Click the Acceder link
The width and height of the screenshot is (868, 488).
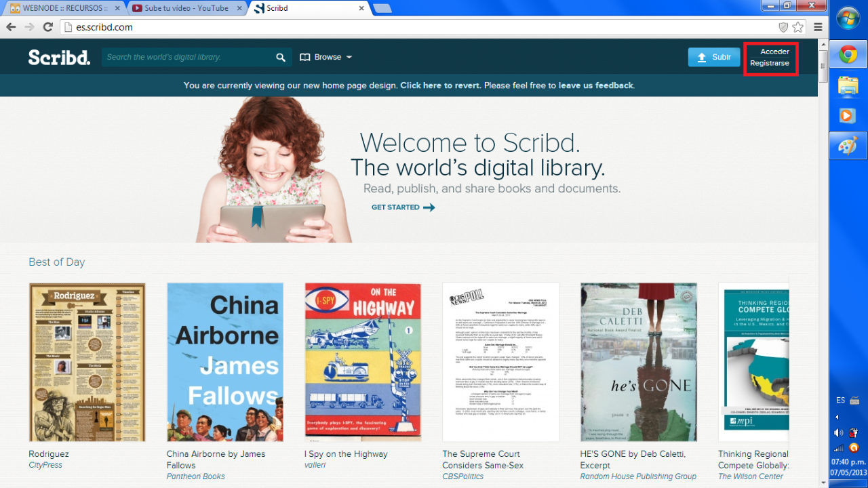(774, 52)
